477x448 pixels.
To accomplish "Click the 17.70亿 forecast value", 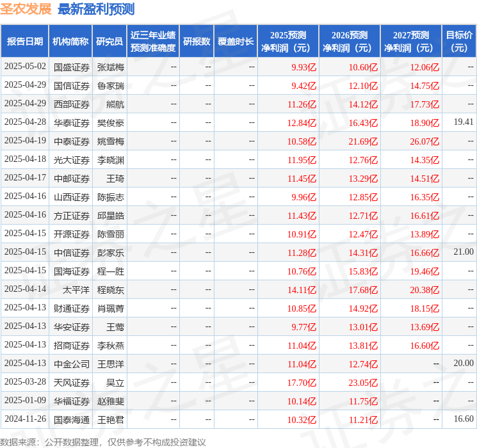I will click(302, 382).
